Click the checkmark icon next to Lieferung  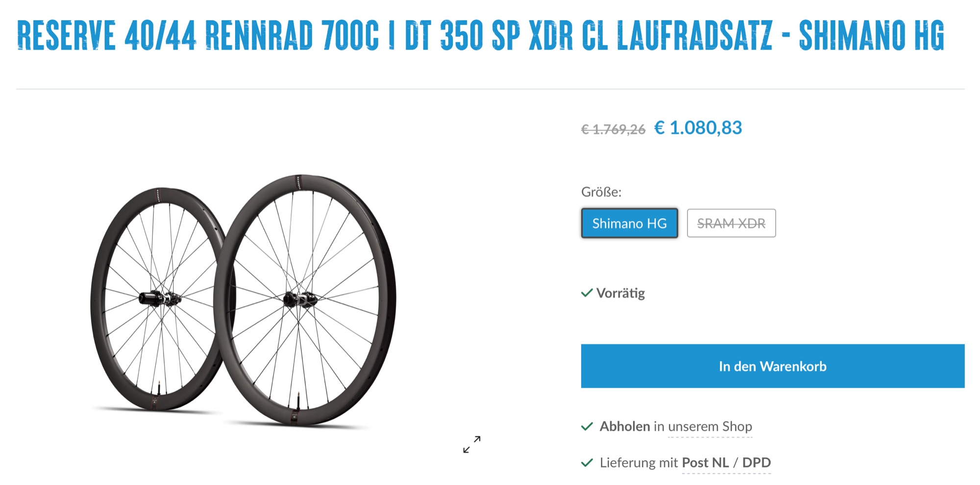coord(587,462)
